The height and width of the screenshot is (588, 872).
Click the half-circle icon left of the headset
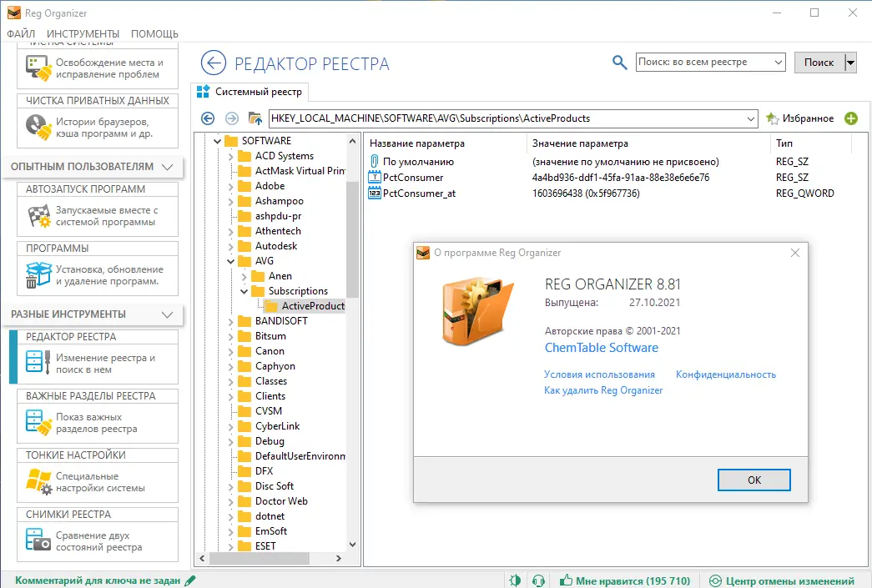(515, 580)
